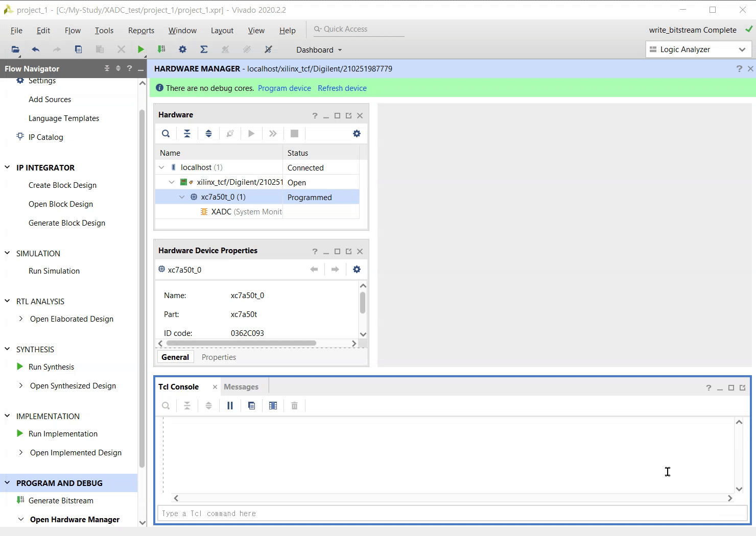Expand Open Implemented Design
Screen dimensions: 756x536
20,453
